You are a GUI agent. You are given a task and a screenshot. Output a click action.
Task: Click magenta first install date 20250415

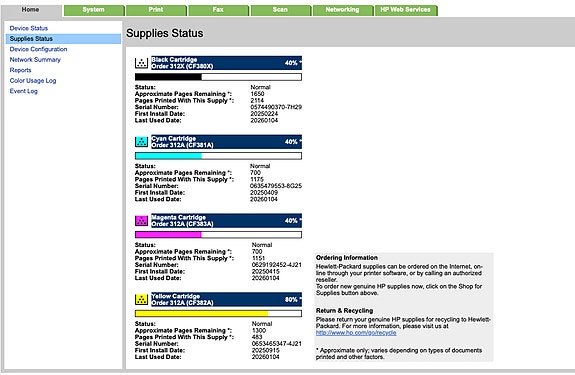click(265, 271)
